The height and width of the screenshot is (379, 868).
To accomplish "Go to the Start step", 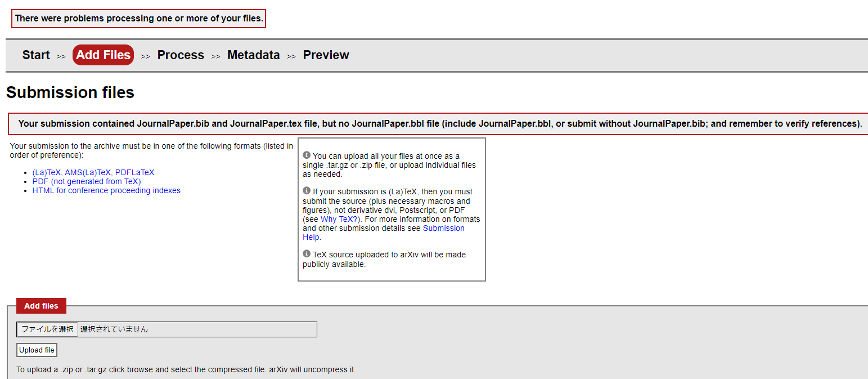I will pyautogui.click(x=36, y=55).
